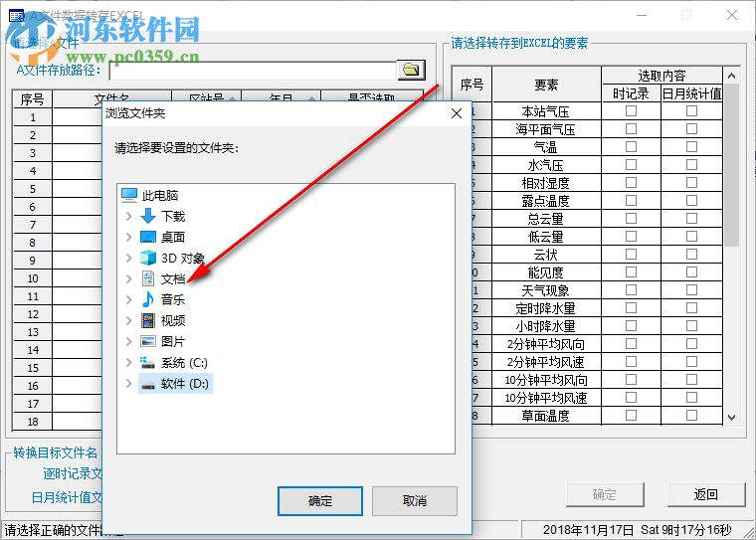The height and width of the screenshot is (540, 756).
Task: Select 此电脑 label in the tree
Action: click(160, 195)
